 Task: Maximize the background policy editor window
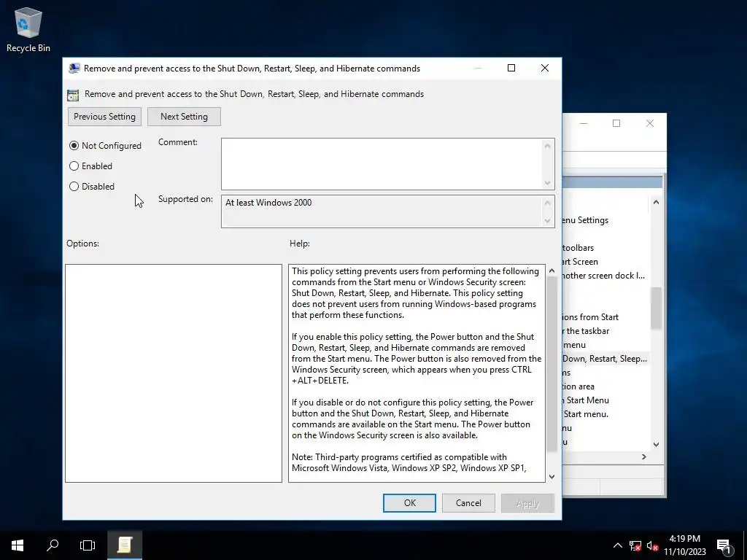coord(616,123)
